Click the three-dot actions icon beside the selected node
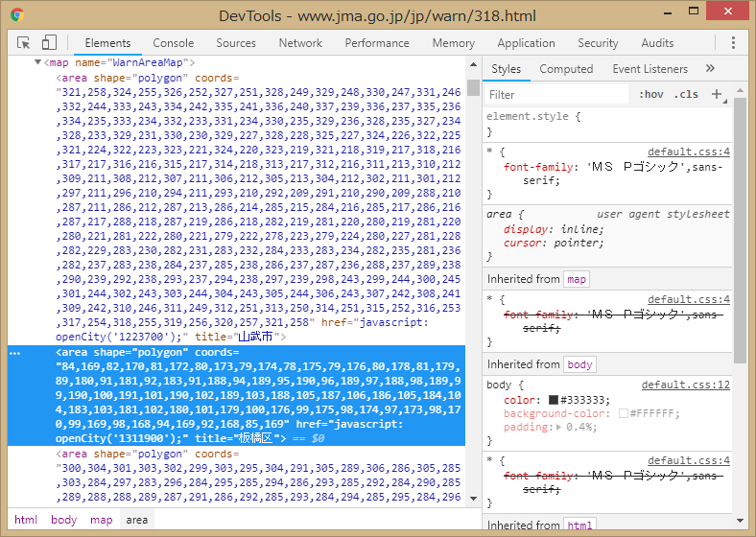Screen dimensions: 756x537 (14, 353)
